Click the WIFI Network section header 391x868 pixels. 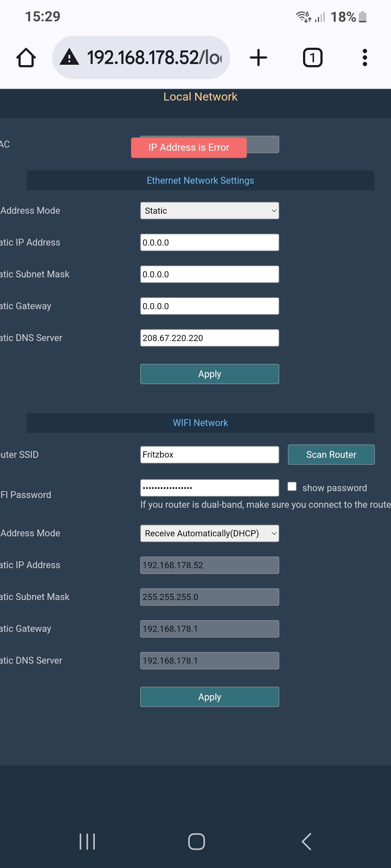[200, 423]
